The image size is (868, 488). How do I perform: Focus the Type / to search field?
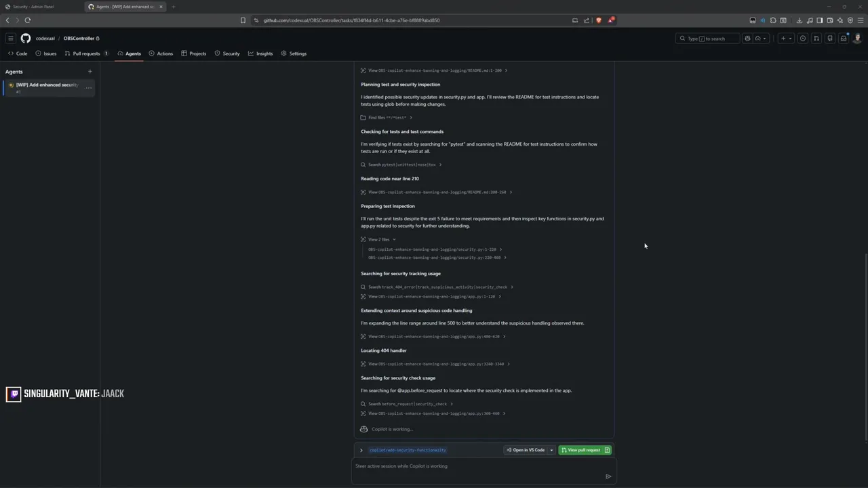(707, 39)
